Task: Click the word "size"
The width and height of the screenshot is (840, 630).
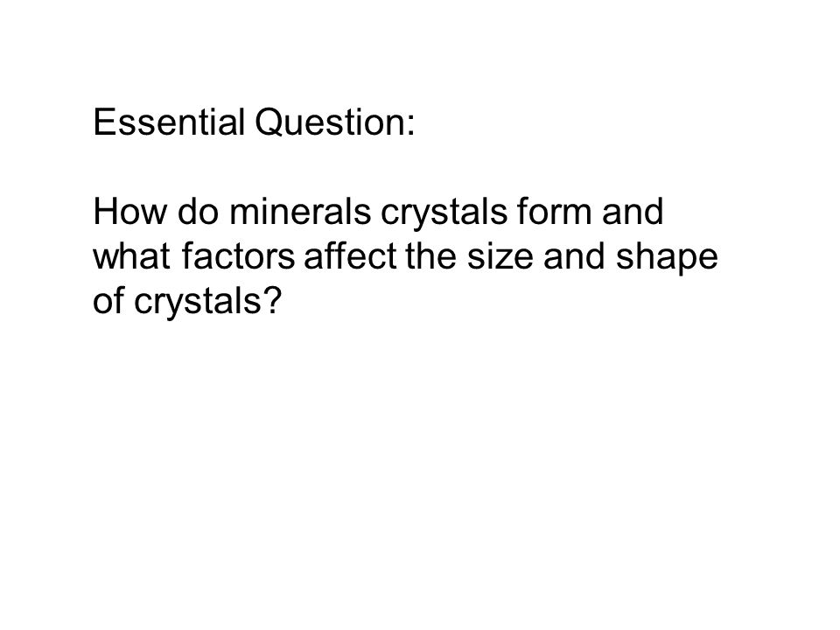Action: pos(500,256)
